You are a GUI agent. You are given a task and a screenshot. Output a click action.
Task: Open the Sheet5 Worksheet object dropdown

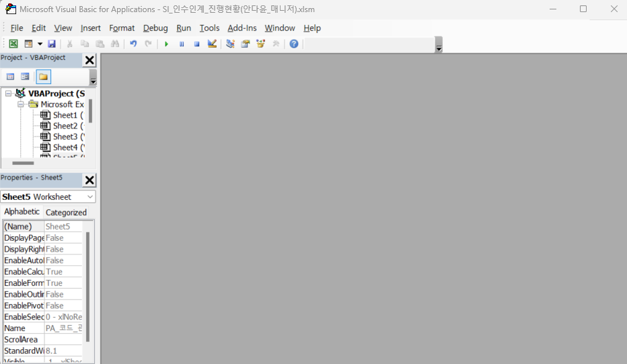pos(90,196)
